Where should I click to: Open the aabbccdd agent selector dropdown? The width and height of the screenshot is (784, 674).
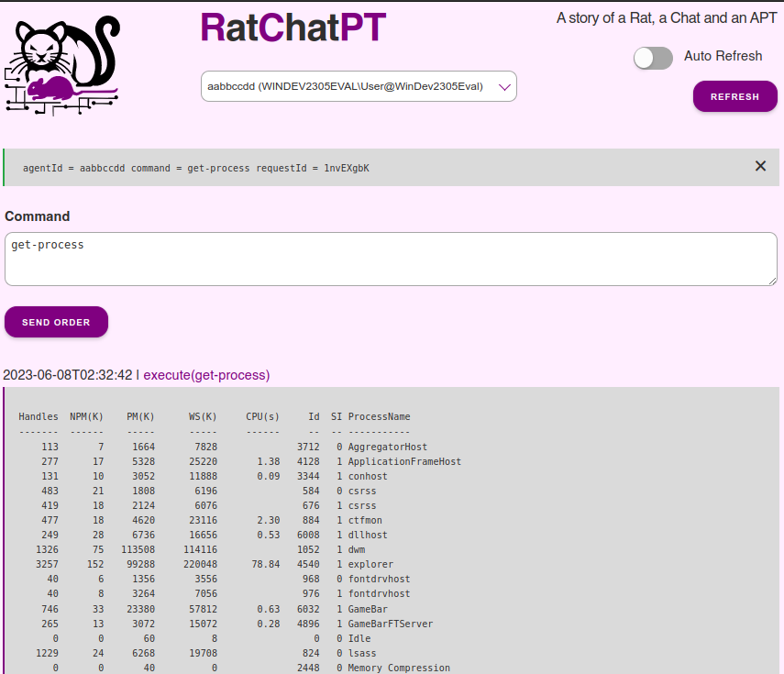(x=359, y=86)
